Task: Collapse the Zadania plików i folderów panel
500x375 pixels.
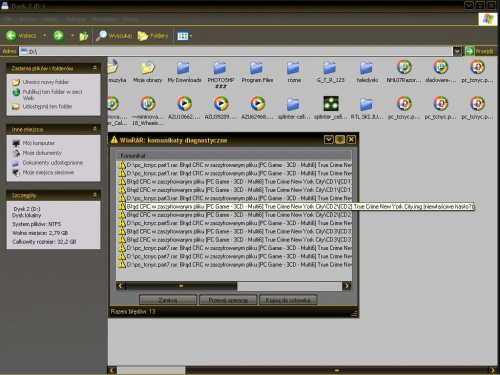Action: 95,68
